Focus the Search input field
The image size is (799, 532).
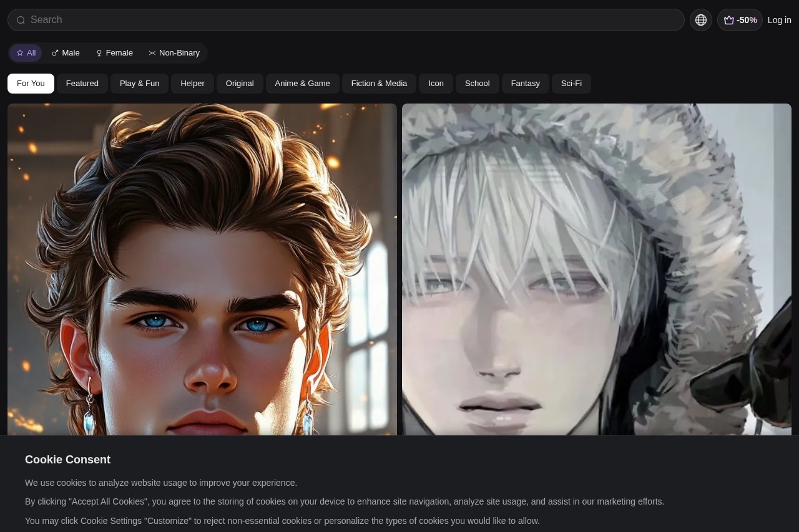pyautogui.click(x=346, y=20)
